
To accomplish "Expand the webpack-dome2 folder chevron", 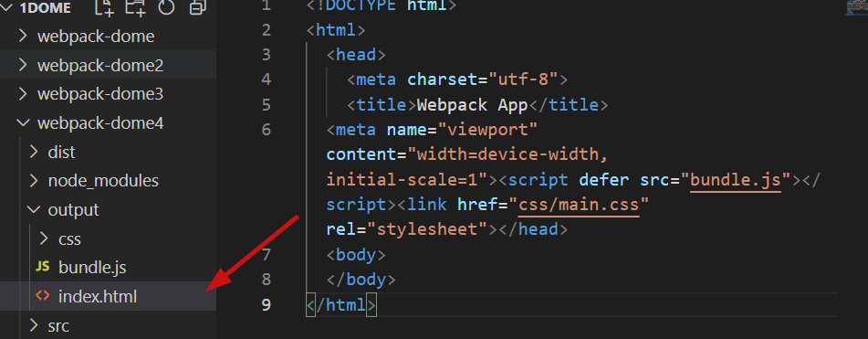I will (23, 65).
